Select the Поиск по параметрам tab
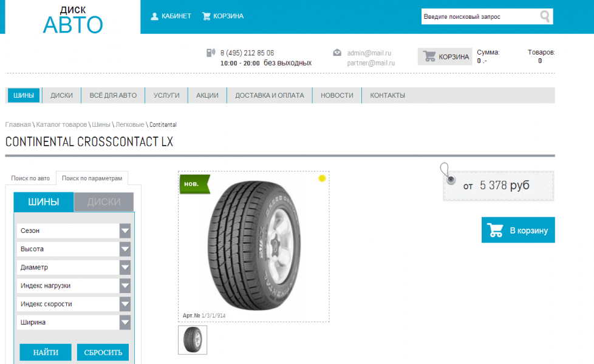This screenshot has height=364, width=594. (x=92, y=178)
